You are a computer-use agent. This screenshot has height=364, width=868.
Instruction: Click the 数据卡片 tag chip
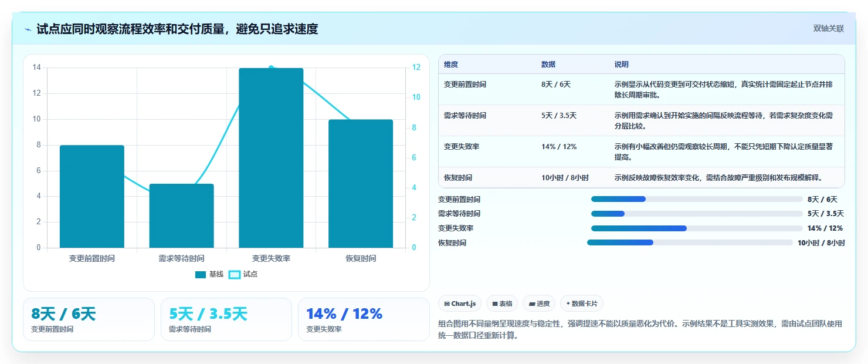click(x=582, y=304)
